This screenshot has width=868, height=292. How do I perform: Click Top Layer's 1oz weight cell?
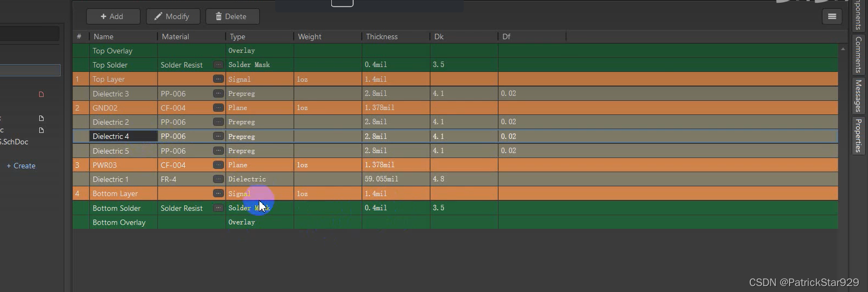pos(328,79)
